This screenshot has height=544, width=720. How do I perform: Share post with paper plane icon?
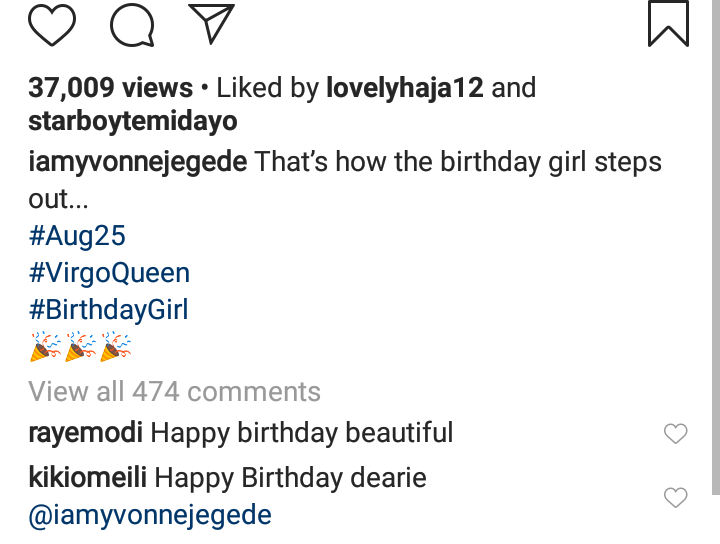pos(210,24)
